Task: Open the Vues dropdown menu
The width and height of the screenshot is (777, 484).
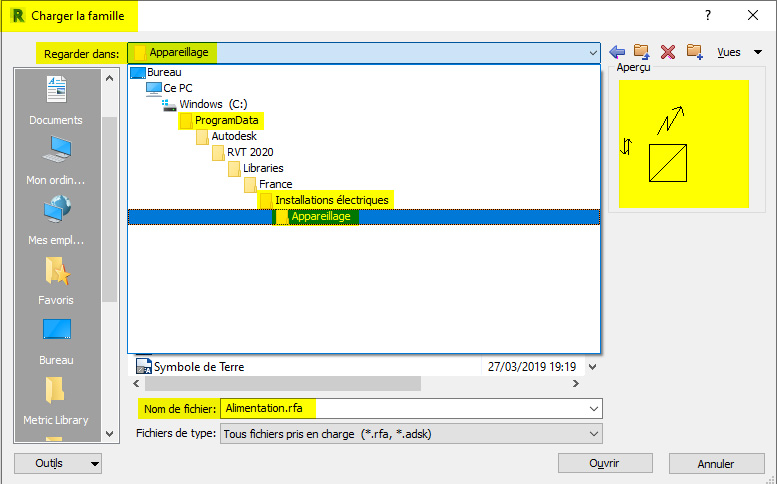Action: (x=739, y=52)
